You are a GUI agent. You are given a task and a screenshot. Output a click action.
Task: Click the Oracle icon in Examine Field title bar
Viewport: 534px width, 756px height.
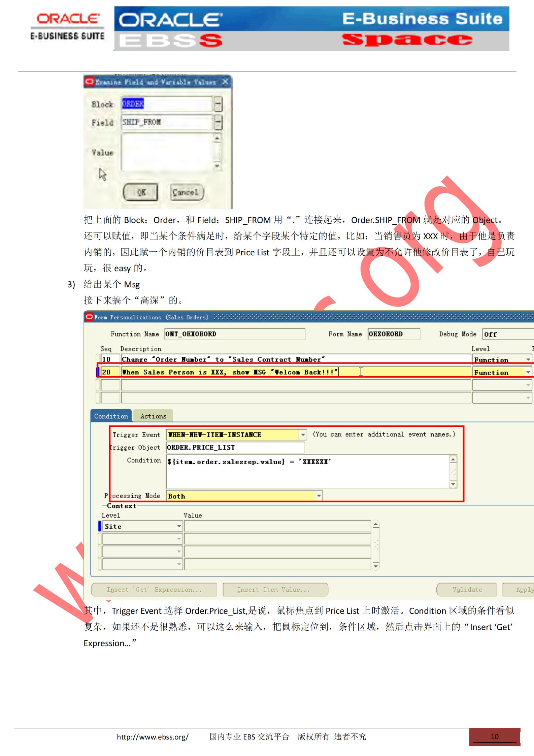[90, 82]
